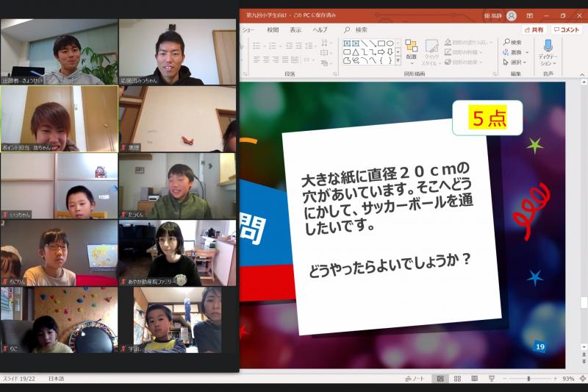Select the 5点 points label on slide
The height and width of the screenshot is (392, 588).
pyautogui.click(x=487, y=118)
